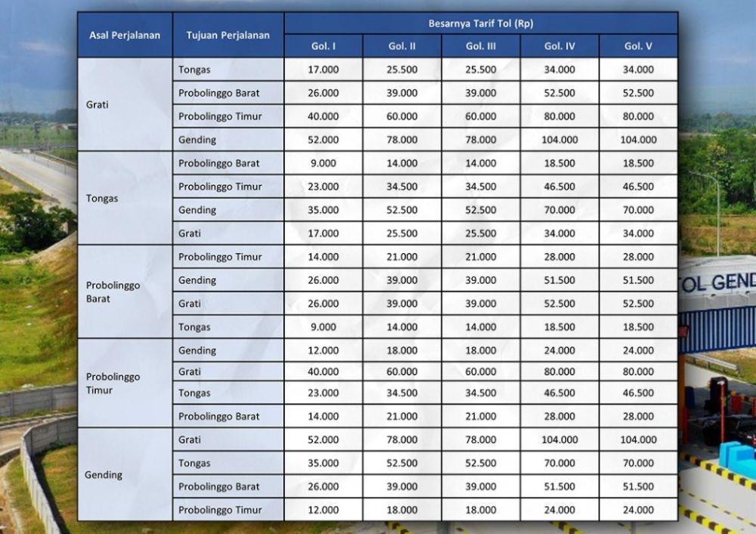Click Gol. V fare "46.500" for Probolinggo Timur to Tongas

coord(638,393)
